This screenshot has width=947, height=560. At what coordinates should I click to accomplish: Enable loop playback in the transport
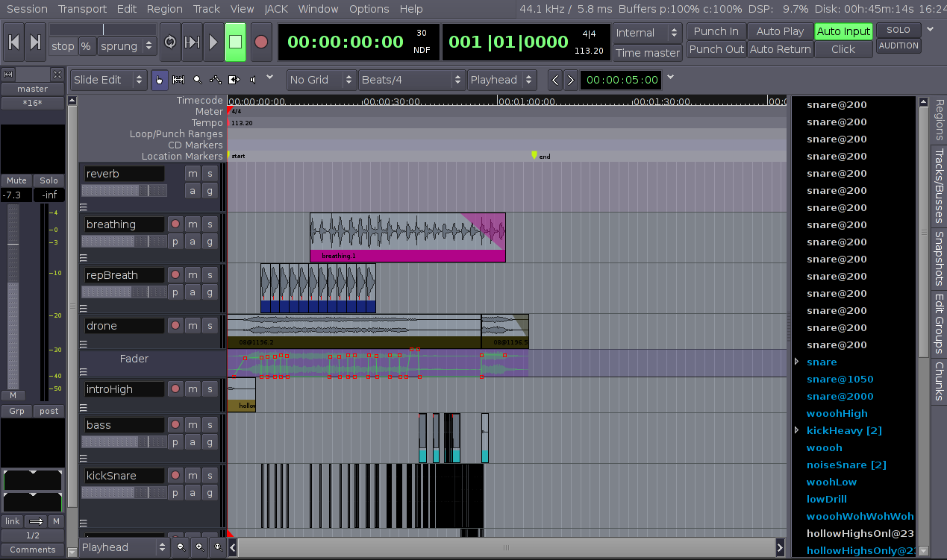point(170,43)
